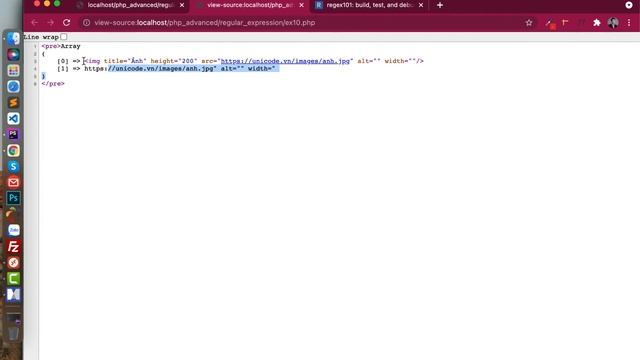640x360 pixels.
Task: Focus the address bar URL
Action: (204, 23)
